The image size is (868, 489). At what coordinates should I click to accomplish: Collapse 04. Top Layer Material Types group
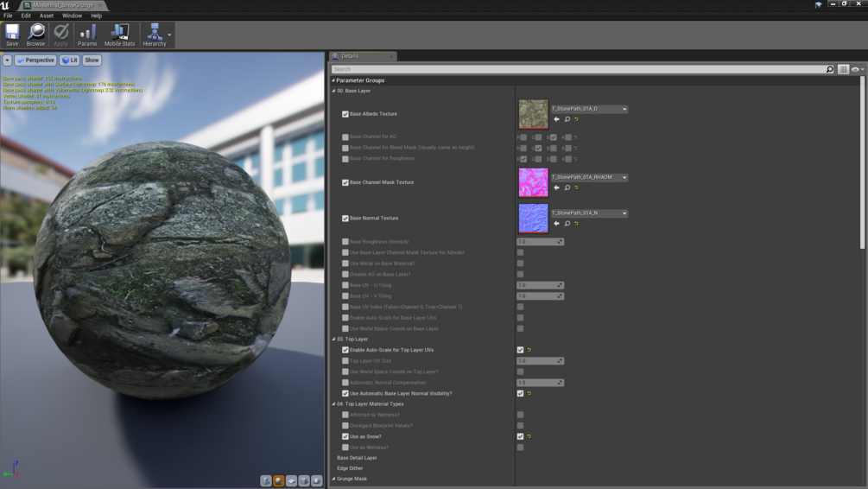(x=333, y=403)
